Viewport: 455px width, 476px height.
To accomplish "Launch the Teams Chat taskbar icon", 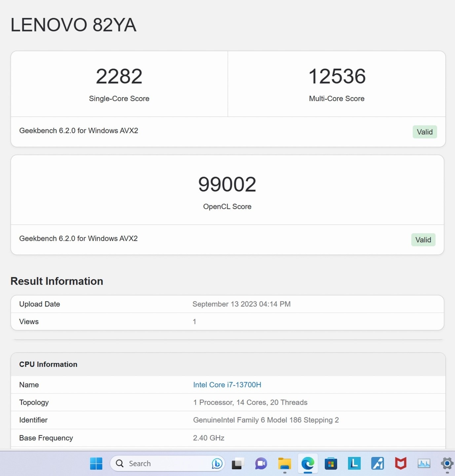I will click(261, 464).
